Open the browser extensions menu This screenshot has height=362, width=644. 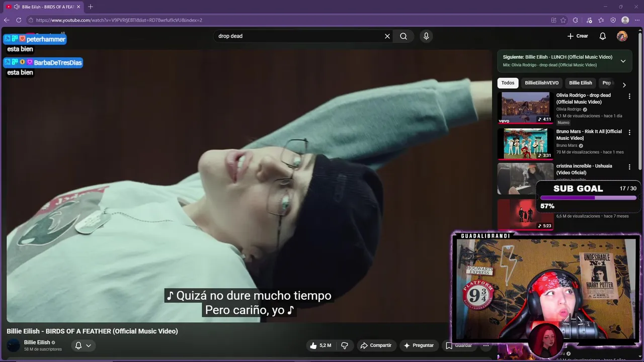576,20
